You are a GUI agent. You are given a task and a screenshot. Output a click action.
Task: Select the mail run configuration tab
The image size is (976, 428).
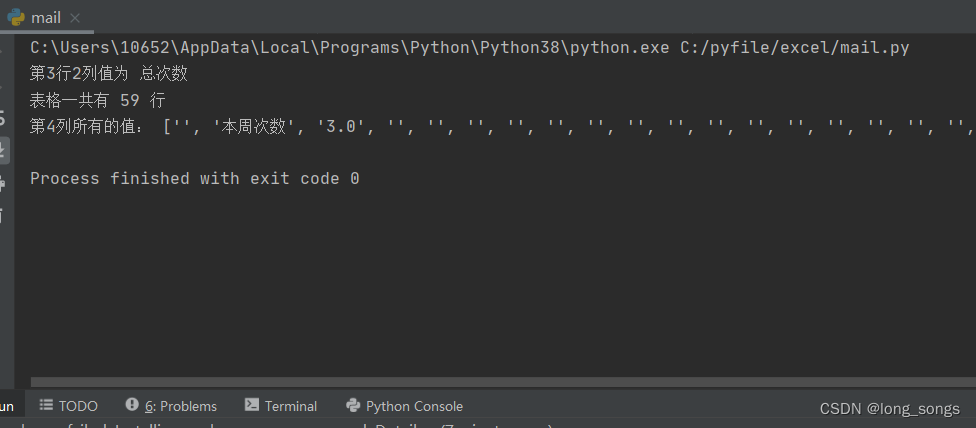(46, 18)
